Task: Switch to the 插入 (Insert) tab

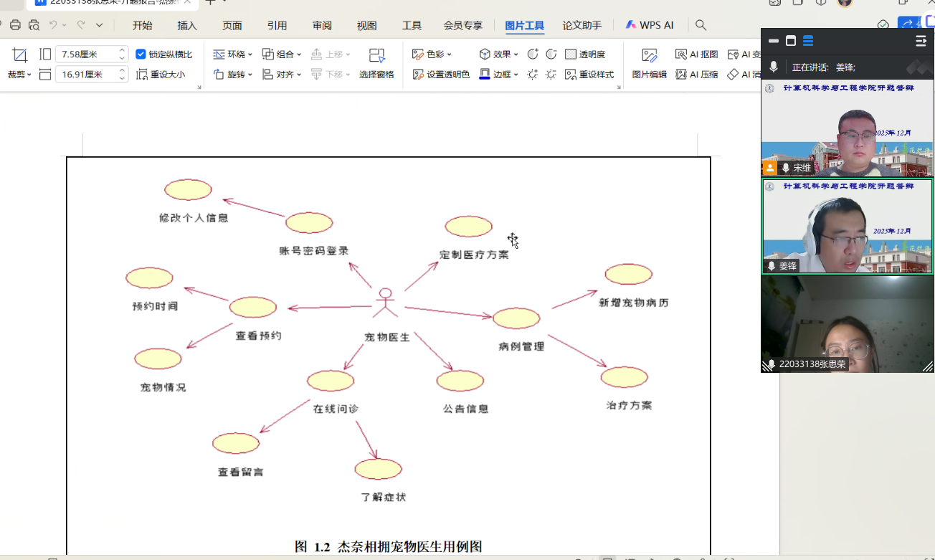Action: tap(187, 25)
